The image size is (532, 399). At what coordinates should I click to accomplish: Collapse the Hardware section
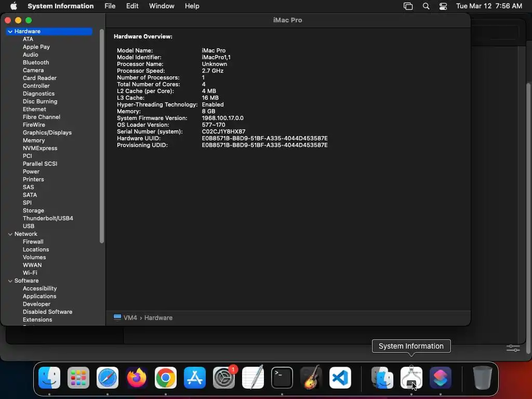pos(10,31)
